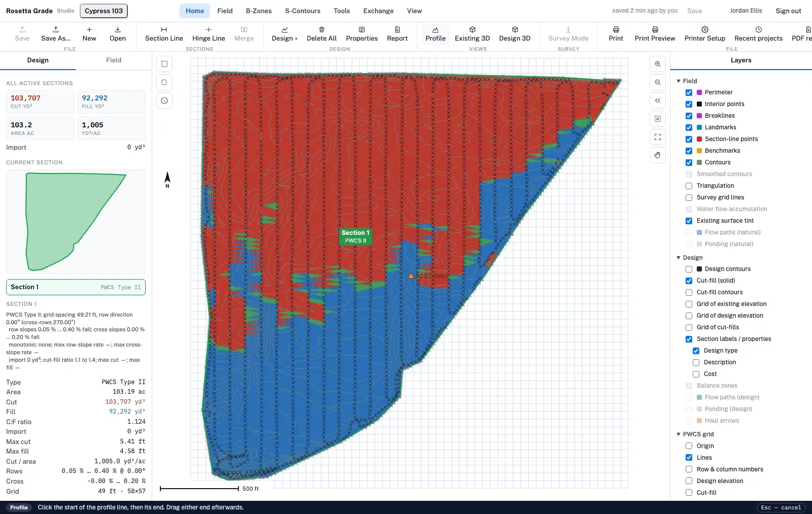Enable the Triangulation layer

[x=689, y=186]
